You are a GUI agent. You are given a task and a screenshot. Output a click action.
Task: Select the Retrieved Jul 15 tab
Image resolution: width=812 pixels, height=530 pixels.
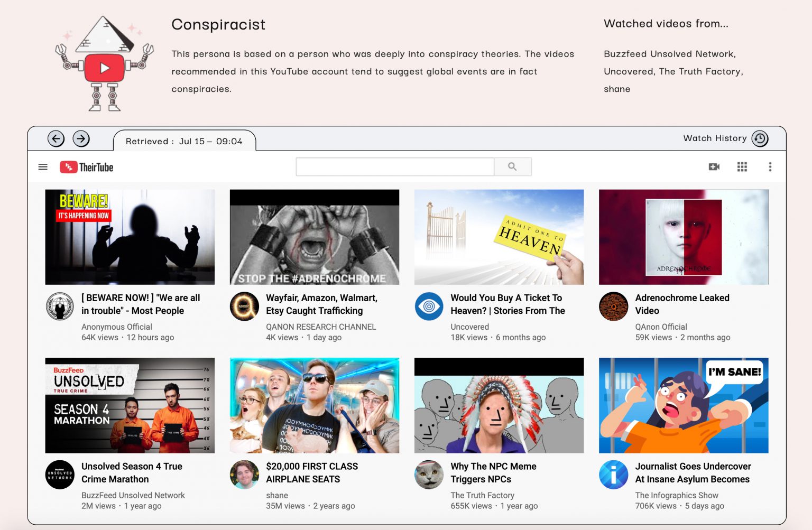pyautogui.click(x=184, y=141)
